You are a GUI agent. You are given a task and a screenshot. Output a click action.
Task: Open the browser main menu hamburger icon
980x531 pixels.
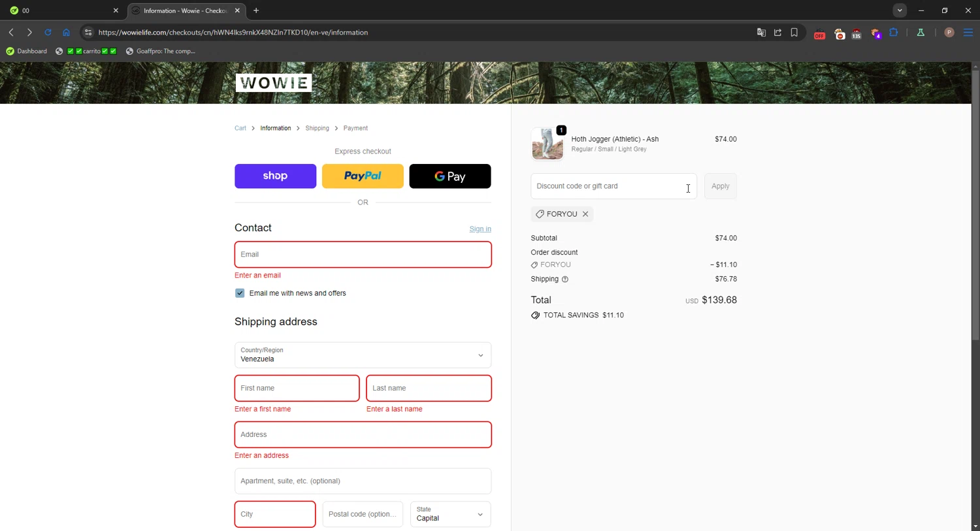(968, 32)
